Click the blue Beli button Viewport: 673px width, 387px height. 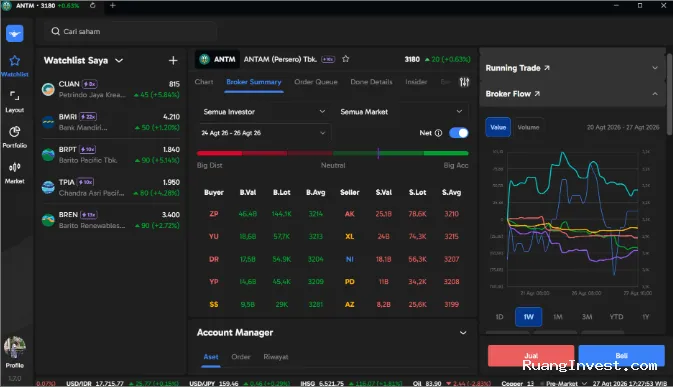click(x=621, y=356)
